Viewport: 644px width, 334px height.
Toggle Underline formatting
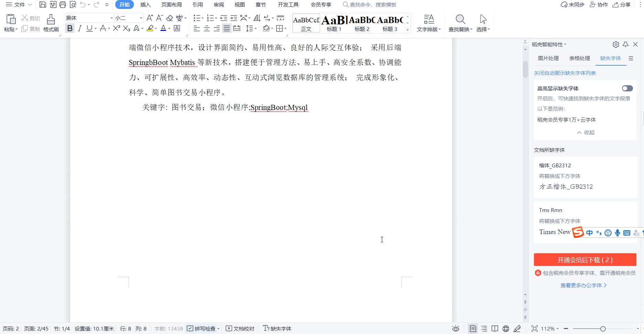tap(89, 28)
